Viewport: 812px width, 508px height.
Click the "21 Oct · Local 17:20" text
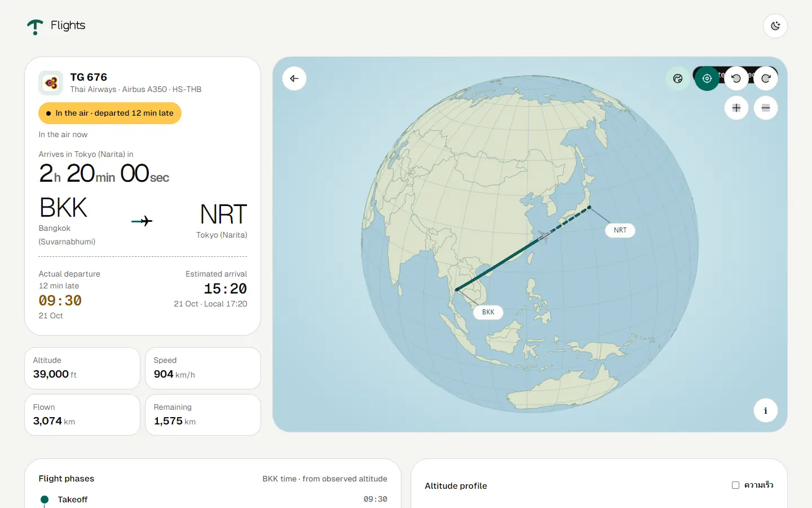(x=210, y=304)
